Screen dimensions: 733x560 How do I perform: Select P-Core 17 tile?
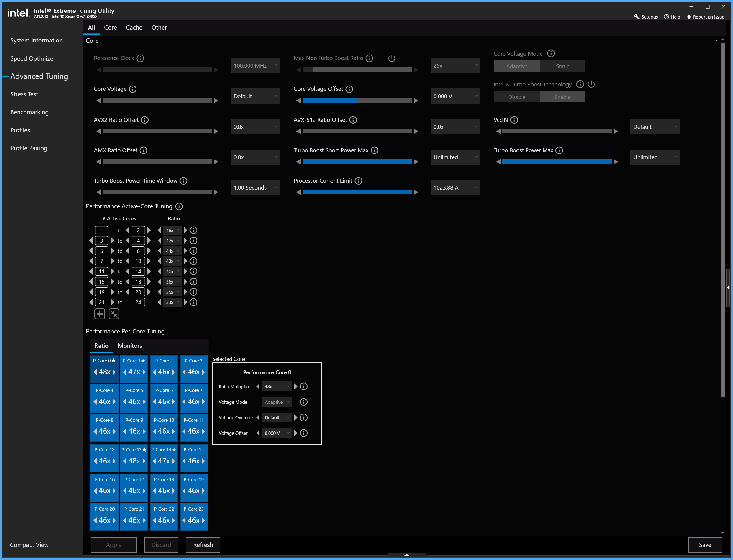point(134,487)
